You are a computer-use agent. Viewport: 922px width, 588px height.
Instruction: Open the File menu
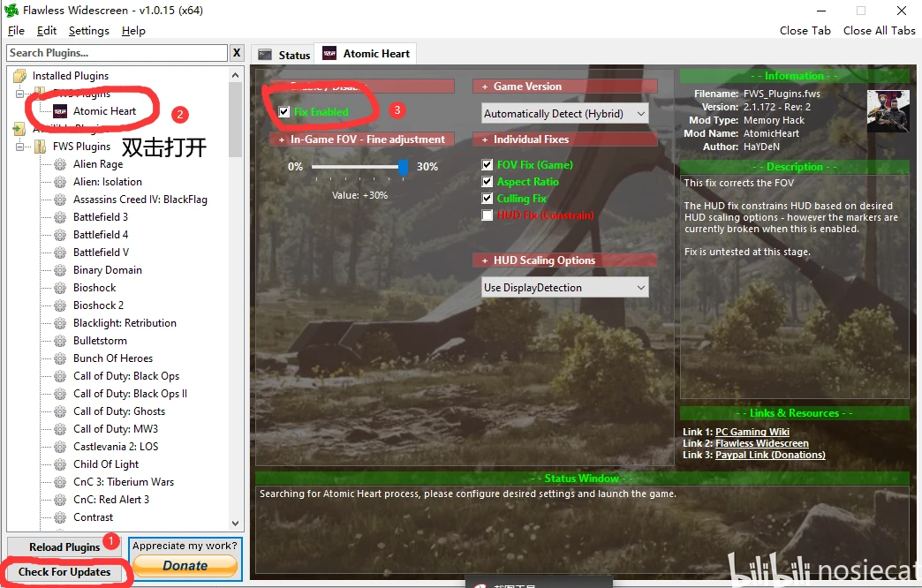click(x=16, y=31)
